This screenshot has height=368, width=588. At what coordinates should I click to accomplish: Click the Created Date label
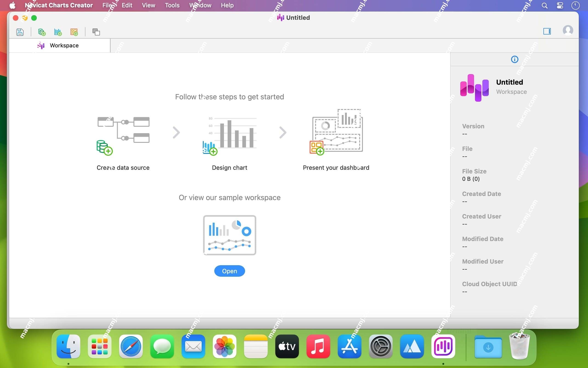[x=481, y=194]
